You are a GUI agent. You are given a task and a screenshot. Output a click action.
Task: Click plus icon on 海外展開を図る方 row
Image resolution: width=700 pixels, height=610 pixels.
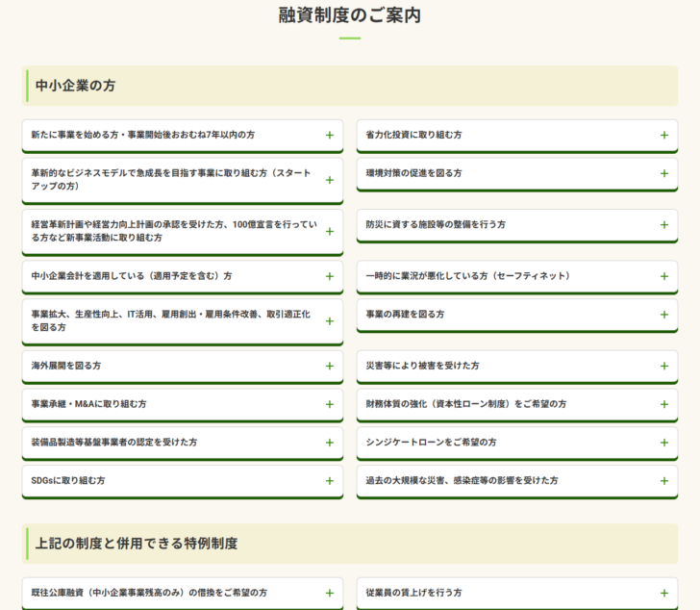point(330,367)
